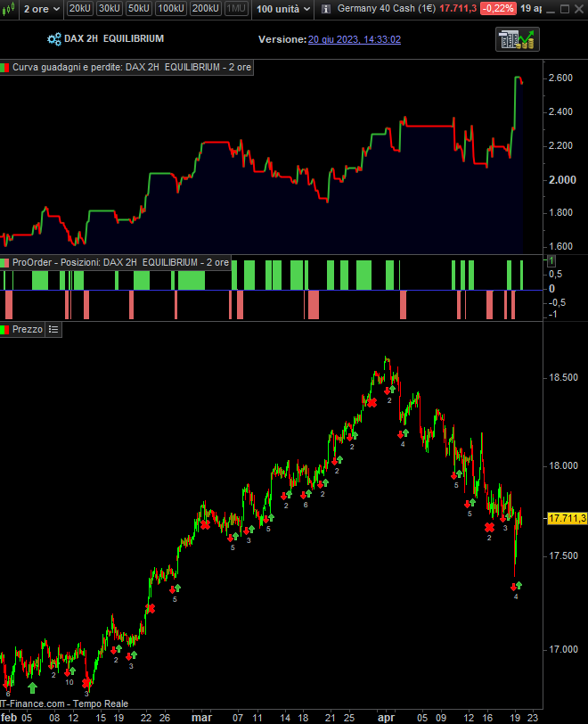This screenshot has width=588, height=724.
Task: Open the detailed report icon with coins
Action: (x=518, y=39)
